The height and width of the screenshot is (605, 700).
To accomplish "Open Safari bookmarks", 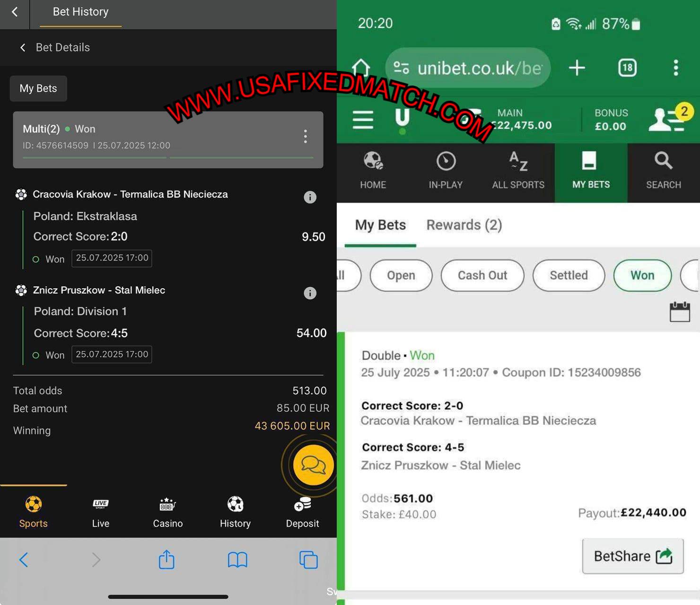I will click(x=237, y=560).
